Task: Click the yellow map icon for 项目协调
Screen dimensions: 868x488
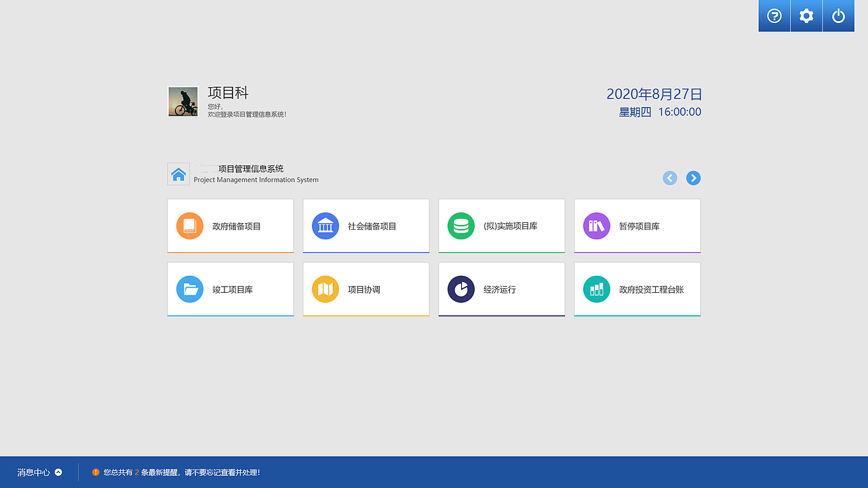Action: pos(325,289)
